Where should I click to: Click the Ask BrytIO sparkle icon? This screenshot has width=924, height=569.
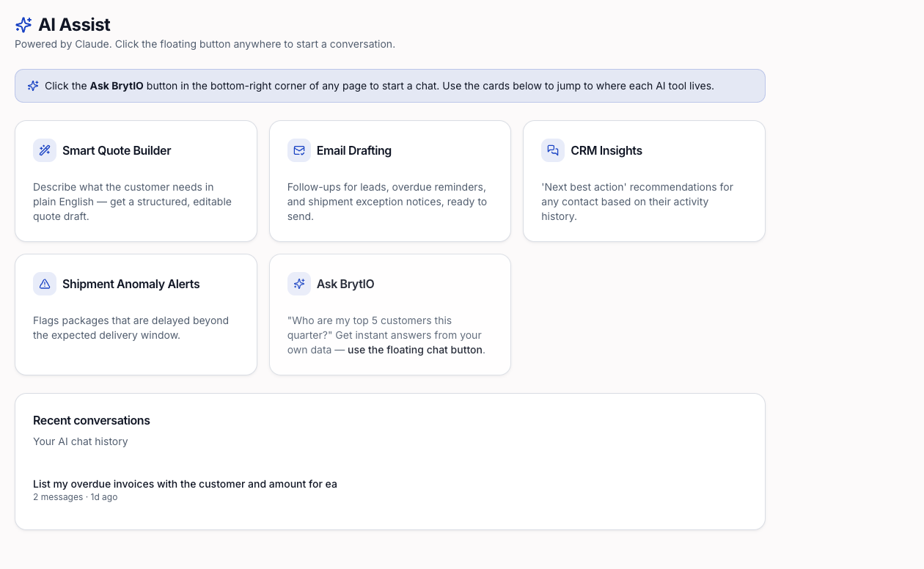click(x=299, y=284)
